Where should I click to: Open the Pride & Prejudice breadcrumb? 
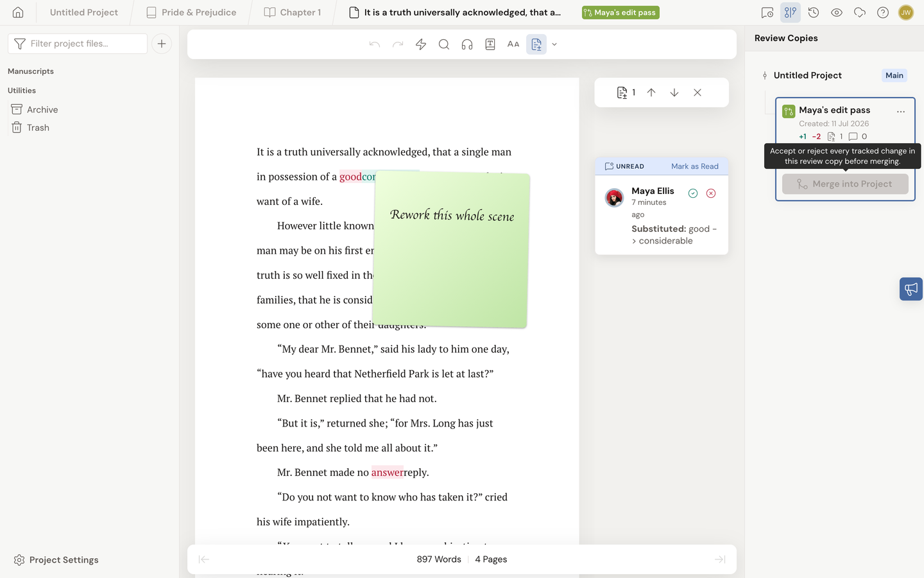coord(191,12)
